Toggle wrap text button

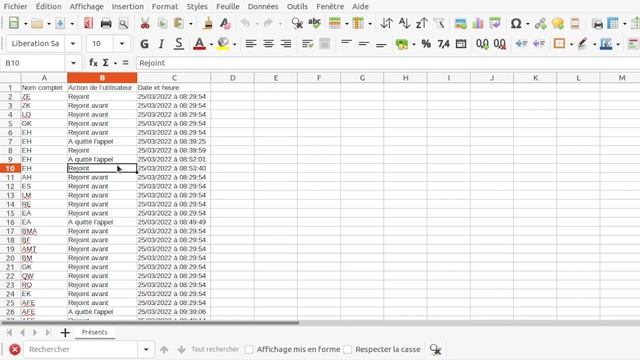pyautogui.click(x=307, y=44)
